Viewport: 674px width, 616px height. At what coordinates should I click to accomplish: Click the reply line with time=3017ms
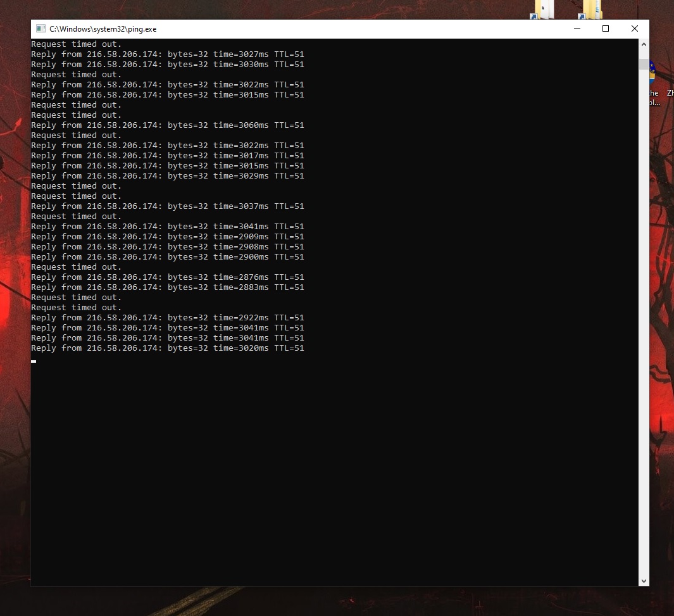(168, 156)
